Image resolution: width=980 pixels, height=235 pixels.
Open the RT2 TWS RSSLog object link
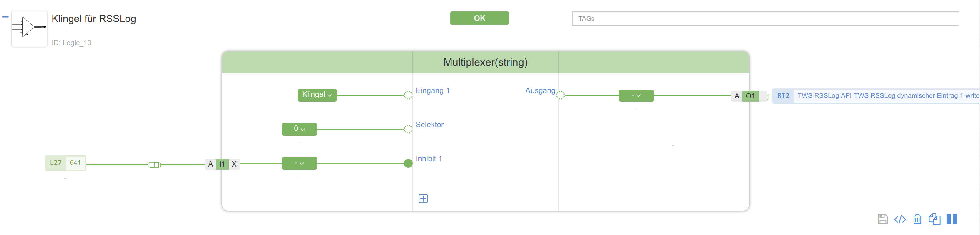[877, 96]
